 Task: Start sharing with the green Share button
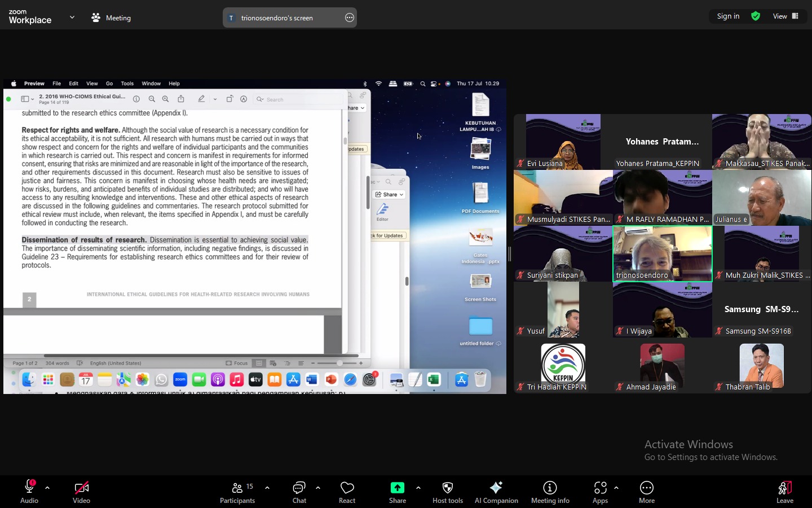tap(398, 492)
